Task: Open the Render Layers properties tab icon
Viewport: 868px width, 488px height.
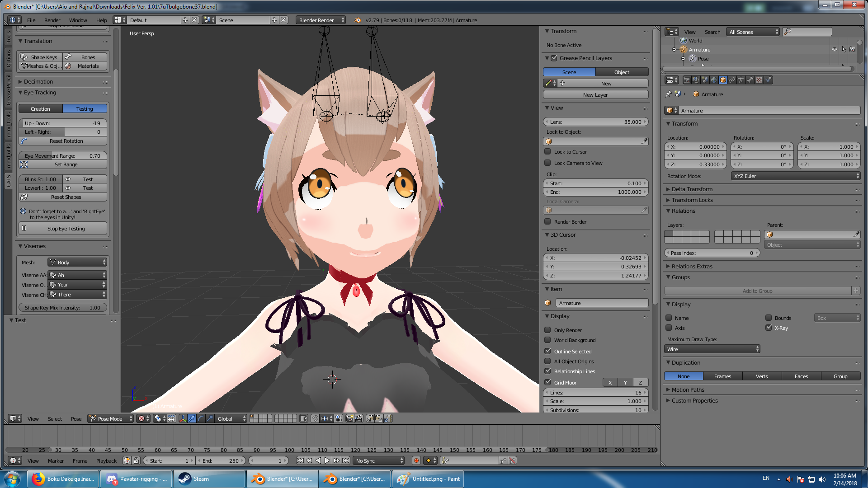Action: coord(696,80)
